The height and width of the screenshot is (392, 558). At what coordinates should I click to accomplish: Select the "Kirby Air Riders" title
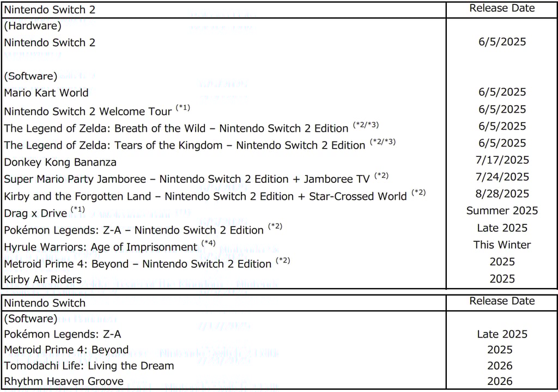[x=43, y=280]
